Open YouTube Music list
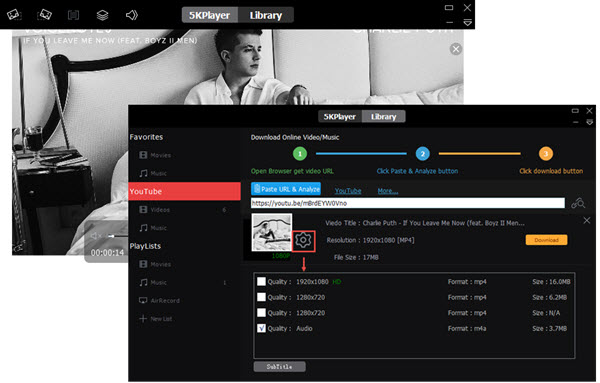600x383 pixels. (153, 228)
